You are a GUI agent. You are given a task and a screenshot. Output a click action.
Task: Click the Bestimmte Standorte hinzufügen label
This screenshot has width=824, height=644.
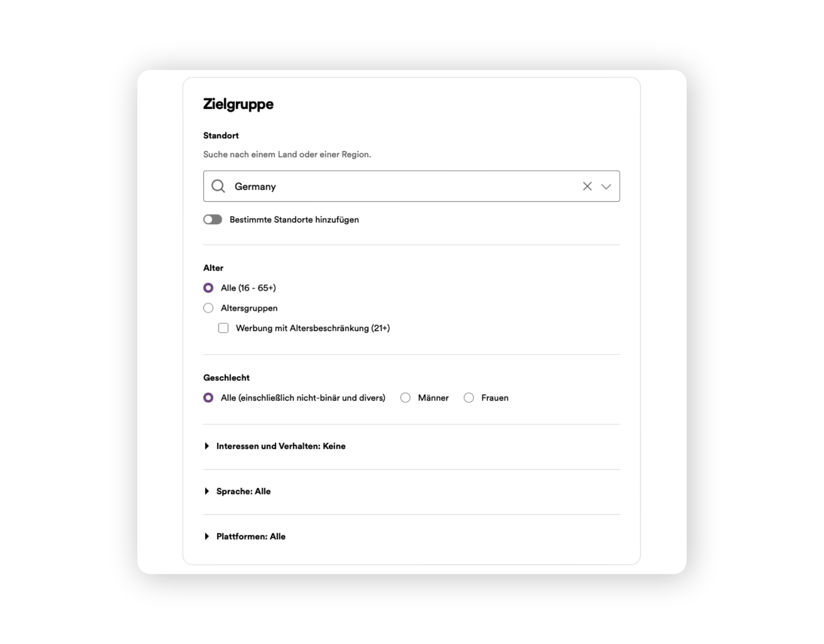[294, 220]
